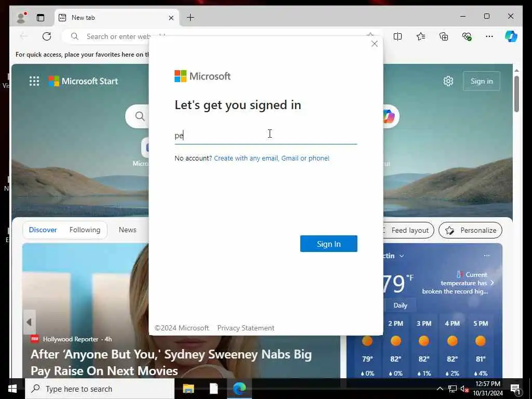This screenshot has height=399, width=532.
Task: Switch to the Following tab
Action: tap(85, 230)
